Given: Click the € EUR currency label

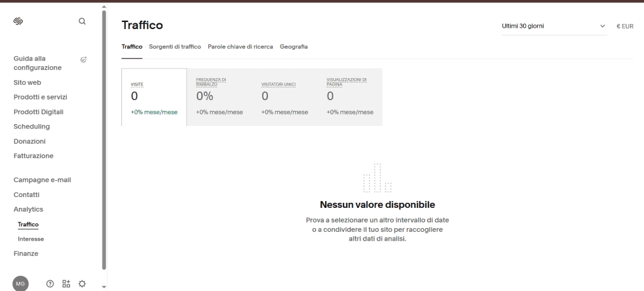Looking at the screenshot, I should pos(625,26).
